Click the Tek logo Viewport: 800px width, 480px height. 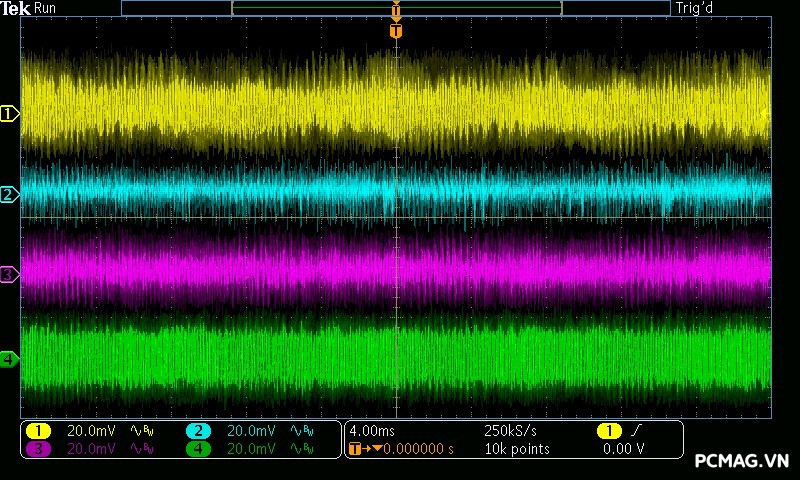pyautogui.click(x=16, y=8)
